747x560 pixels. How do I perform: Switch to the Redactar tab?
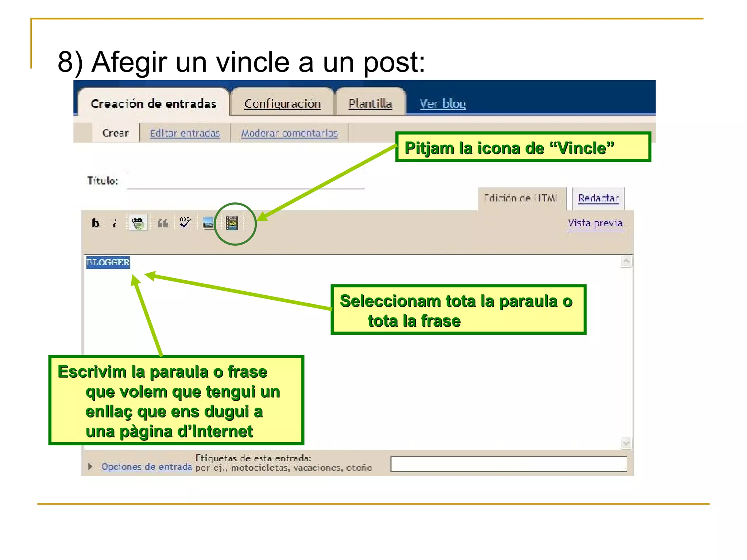click(598, 199)
